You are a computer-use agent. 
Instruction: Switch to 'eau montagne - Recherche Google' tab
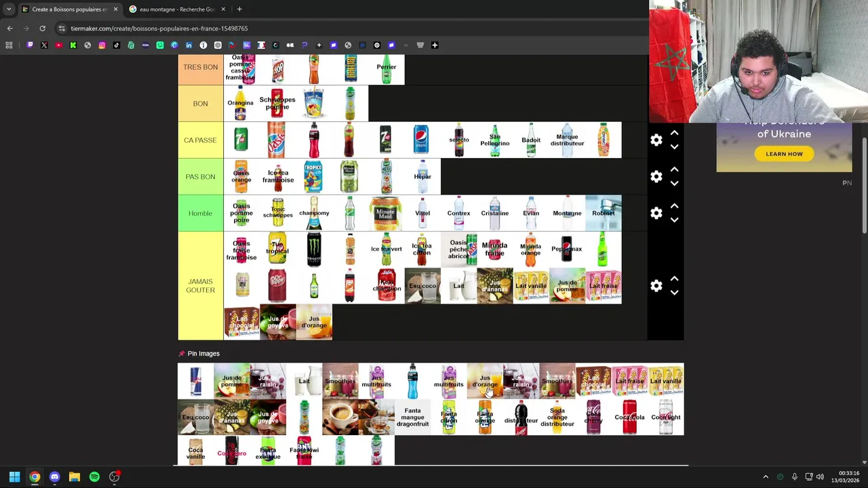pos(176,9)
